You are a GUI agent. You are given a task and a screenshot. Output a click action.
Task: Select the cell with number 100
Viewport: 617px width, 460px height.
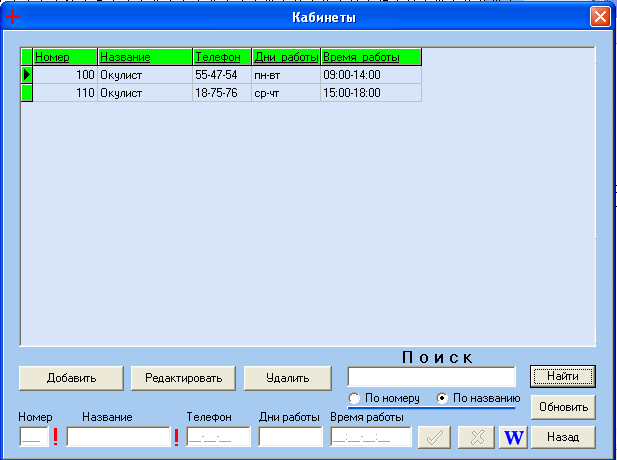tap(65, 74)
